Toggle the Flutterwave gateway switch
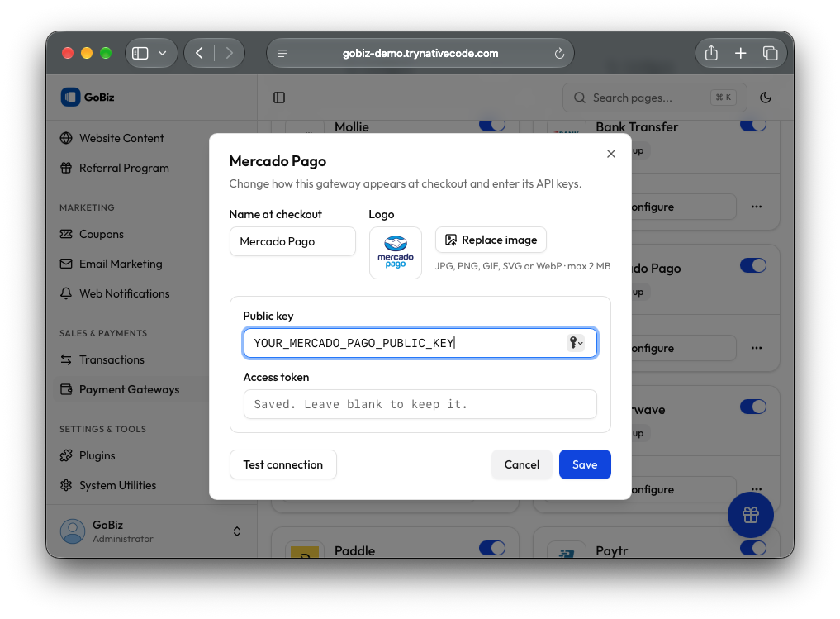840x619 pixels. point(753,407)
